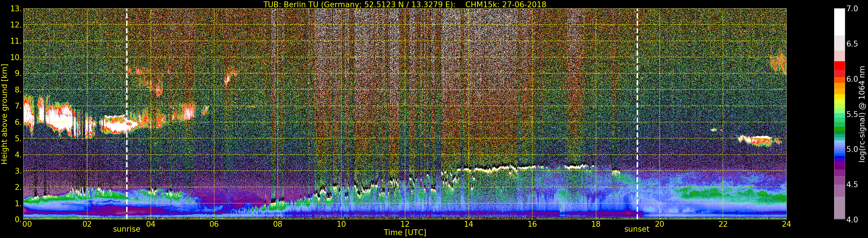Image resolution: width=868 pixels, height=238 pixels.
Task: Click time axis tick "02"
Action: 87,224
